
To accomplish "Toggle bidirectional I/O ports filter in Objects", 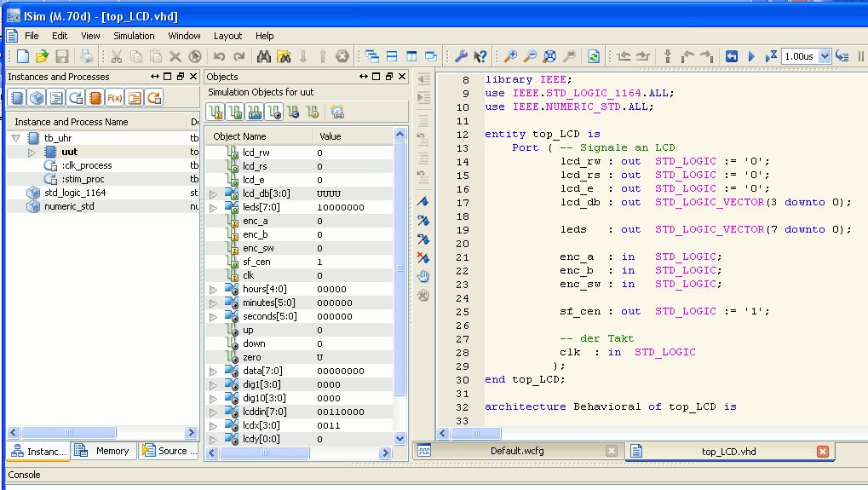I will 255,112.
